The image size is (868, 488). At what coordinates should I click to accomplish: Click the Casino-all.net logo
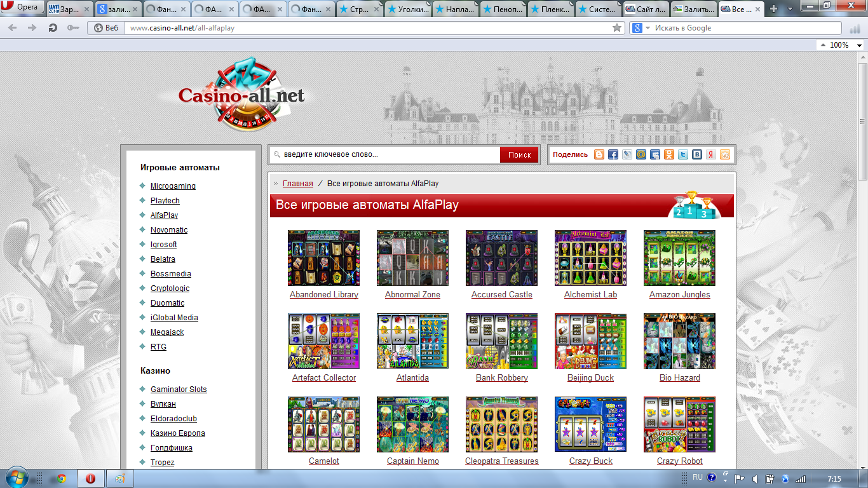pyautogui.click(x=240, y=95)
